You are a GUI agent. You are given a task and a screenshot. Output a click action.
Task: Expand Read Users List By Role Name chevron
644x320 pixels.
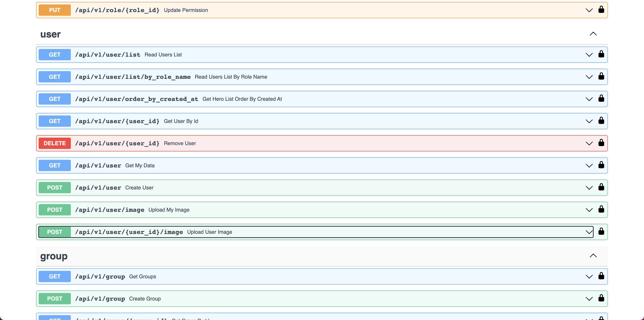pyautogui.click(x=589, y=77)
